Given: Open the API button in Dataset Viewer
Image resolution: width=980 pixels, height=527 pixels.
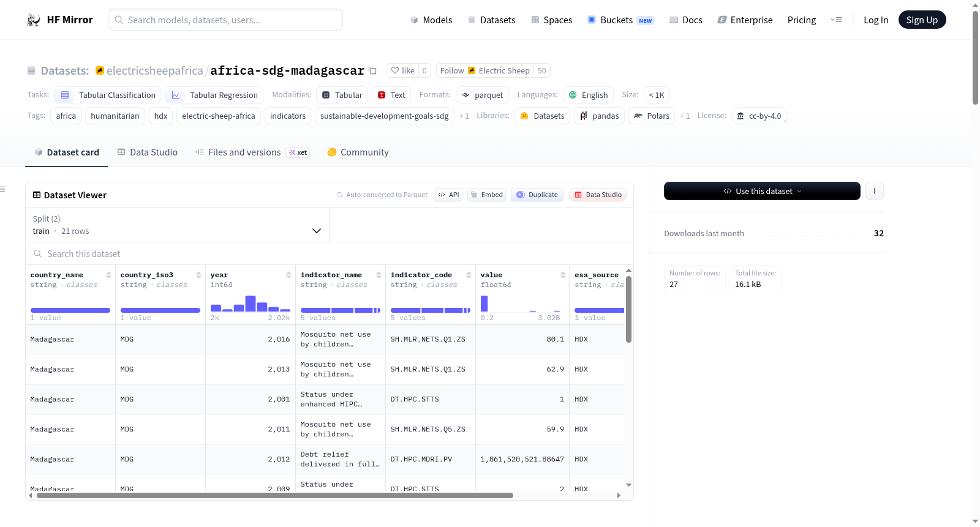Looking at the screenshot, I should pos(448,195).
